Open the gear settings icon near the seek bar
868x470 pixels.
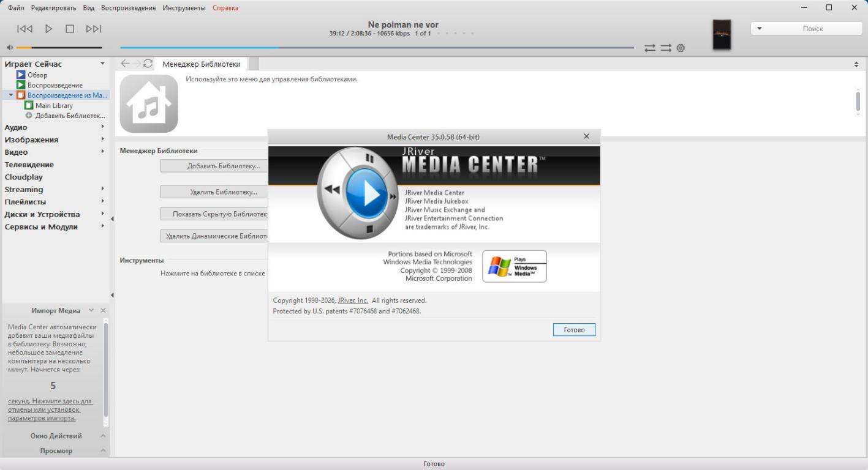[681, 48]
